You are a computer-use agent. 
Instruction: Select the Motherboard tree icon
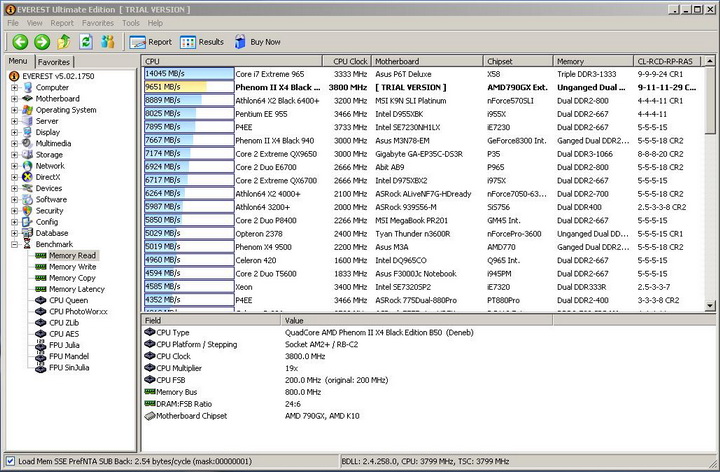click(x=28, y=98)
